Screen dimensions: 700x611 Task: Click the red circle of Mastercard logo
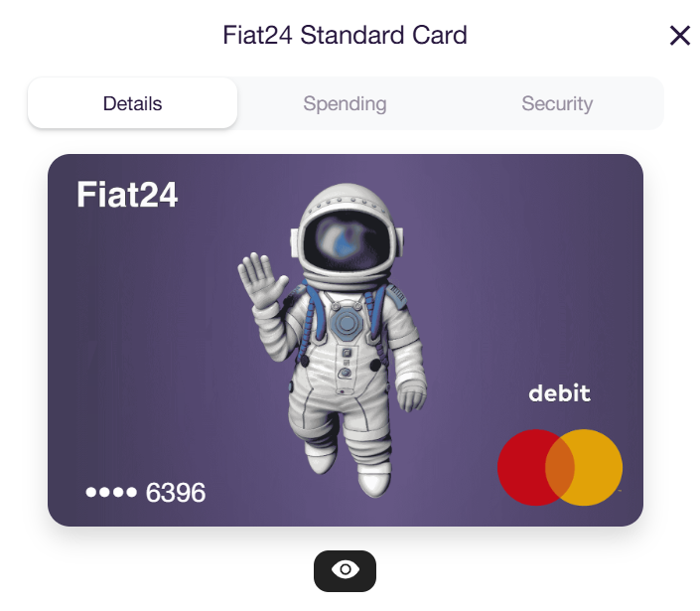(524, 469)
